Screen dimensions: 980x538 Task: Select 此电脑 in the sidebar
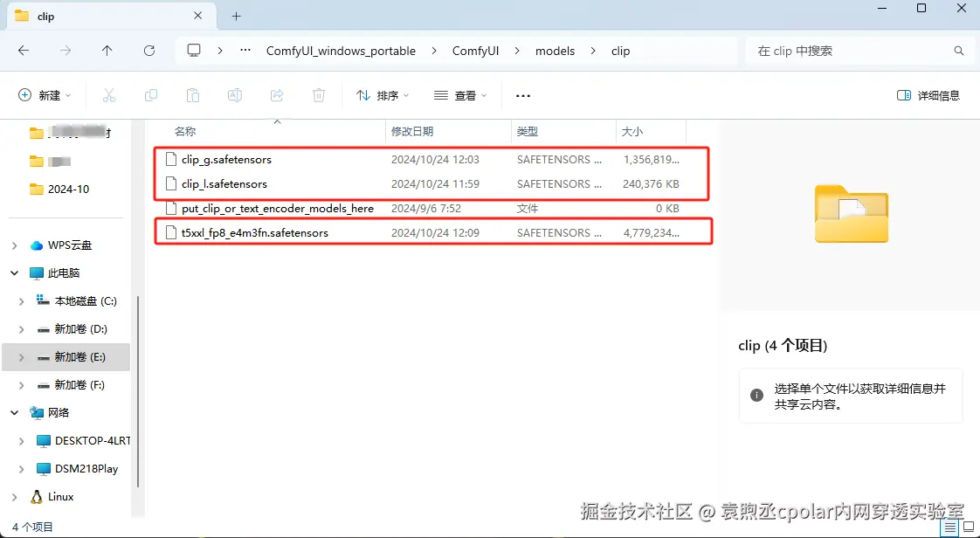64,273
